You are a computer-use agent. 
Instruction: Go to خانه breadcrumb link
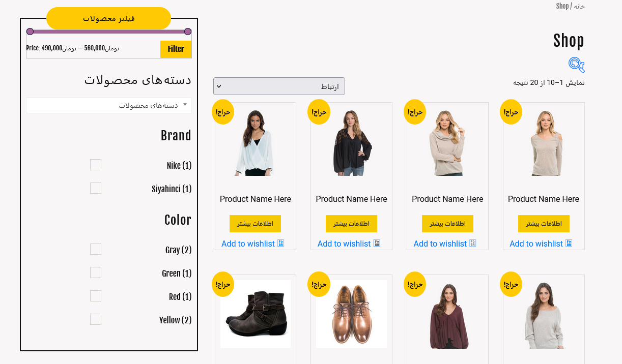(579, 6)
